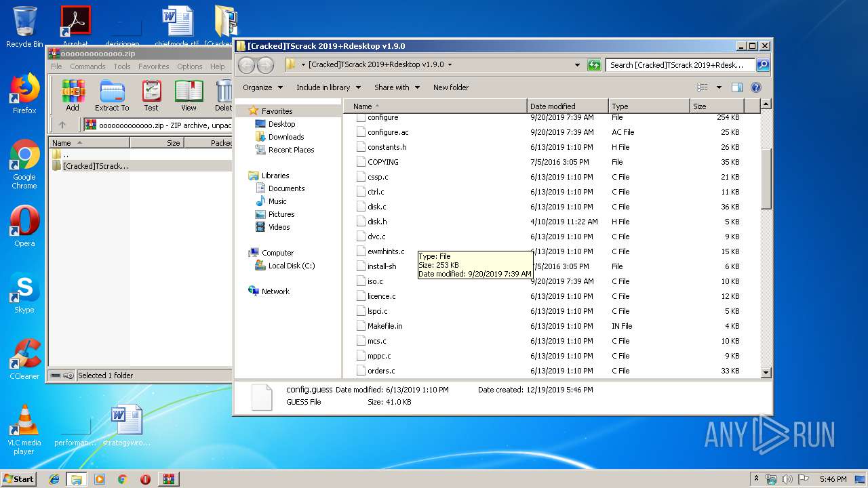This screenshot has height=488, width=868.
Task: Select the Makefile.in file
Action: pos(384,326)
